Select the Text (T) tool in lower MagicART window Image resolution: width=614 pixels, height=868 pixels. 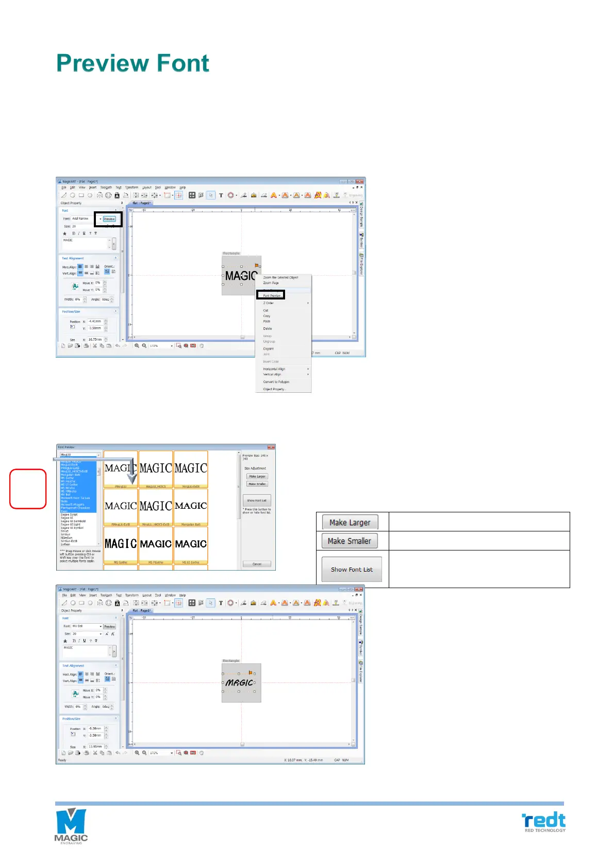221,603
